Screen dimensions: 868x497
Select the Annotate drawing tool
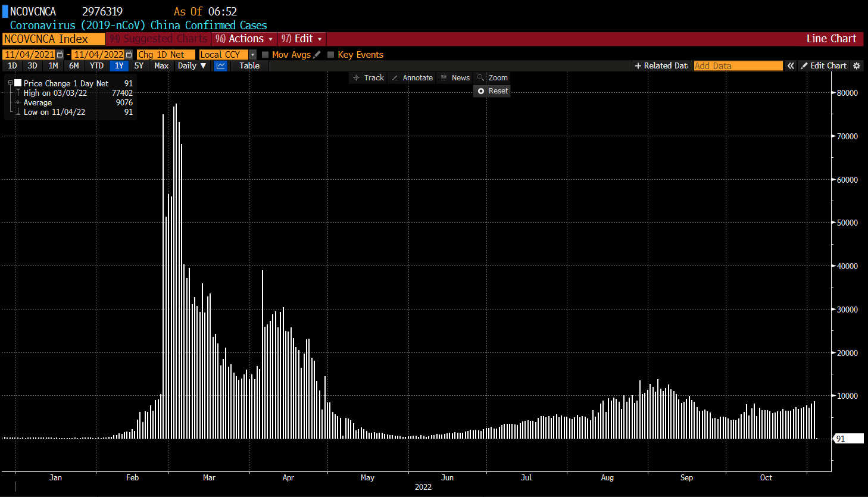(x=412, y=78)
